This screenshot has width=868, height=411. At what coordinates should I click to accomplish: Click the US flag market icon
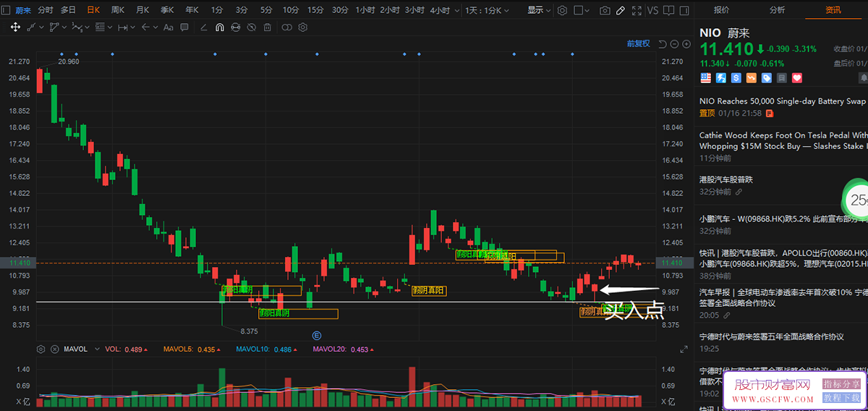[x=705, y=77]
